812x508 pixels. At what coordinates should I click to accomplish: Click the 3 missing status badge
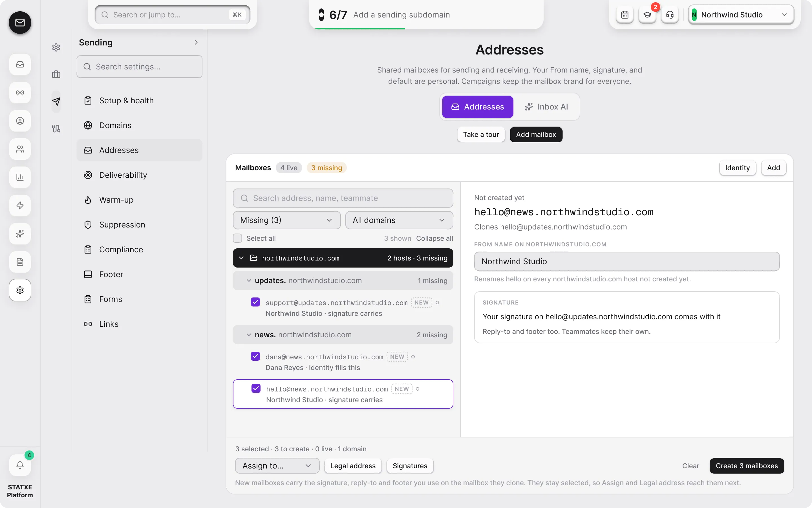[326, 168]
